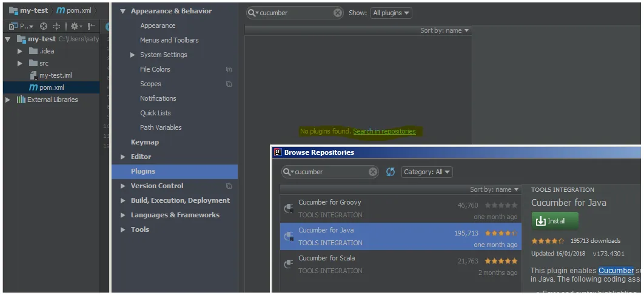Click the Cucumber link in plugin description
The image size is (644, 295).
(615, 270)
